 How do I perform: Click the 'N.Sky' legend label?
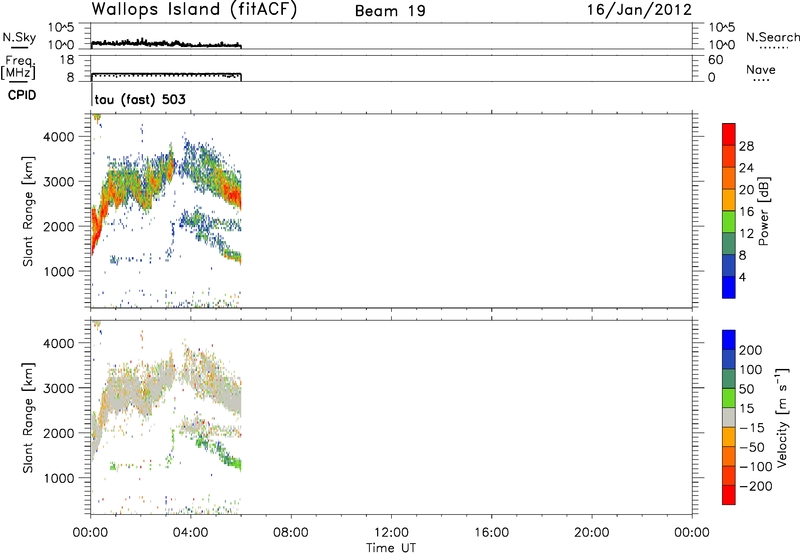click(x=19, y=37)
